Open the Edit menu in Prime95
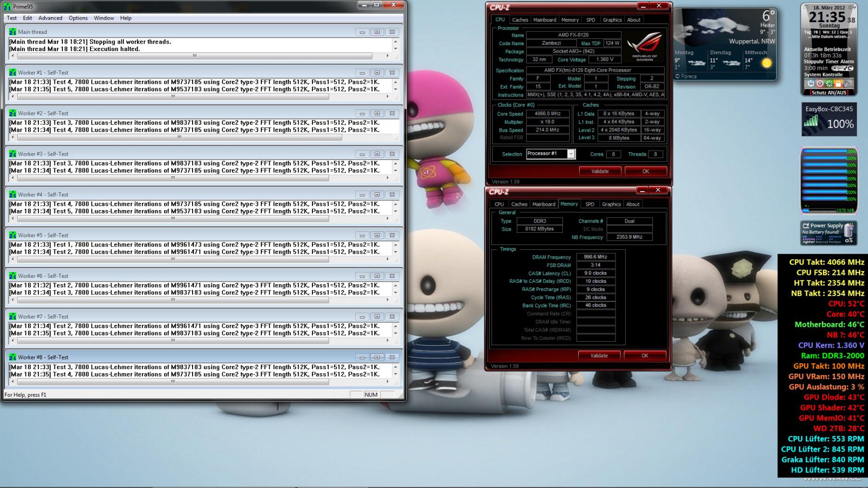Image resolution: width=868 pixels, height=488 pixels. coord(28,18)
